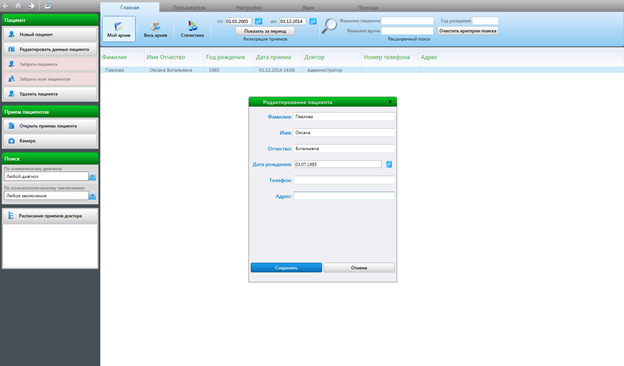The width and height of the screenshot is (624, 366).
Task: Click Сохранить in the edit dialog
Action: pos(286,268)
